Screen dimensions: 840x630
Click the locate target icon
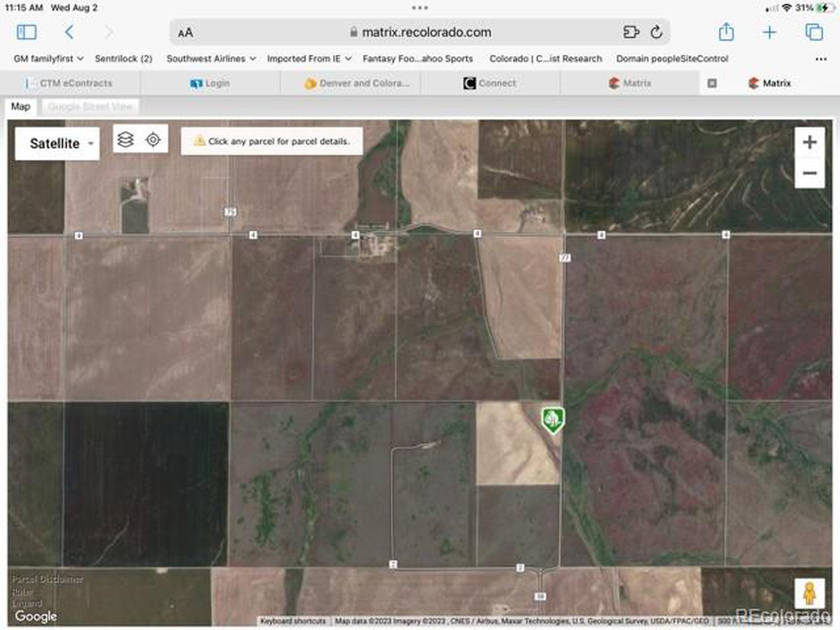click(153, 139)
